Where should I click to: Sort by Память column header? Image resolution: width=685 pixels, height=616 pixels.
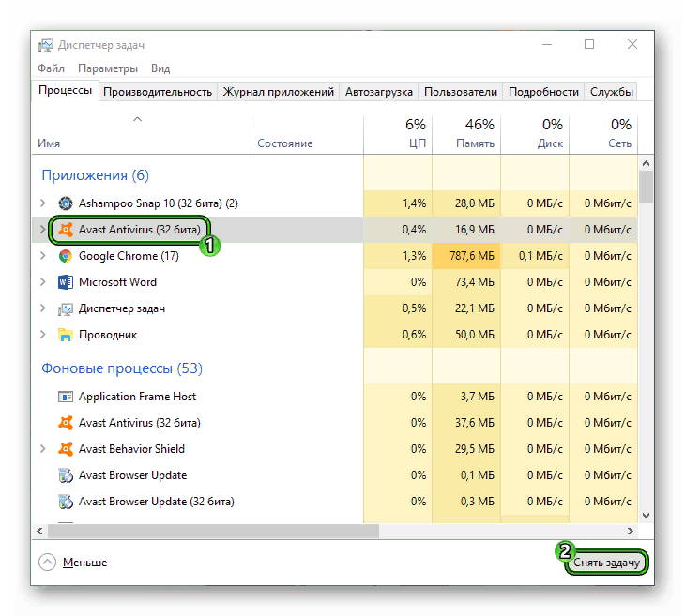click(466, 134)
